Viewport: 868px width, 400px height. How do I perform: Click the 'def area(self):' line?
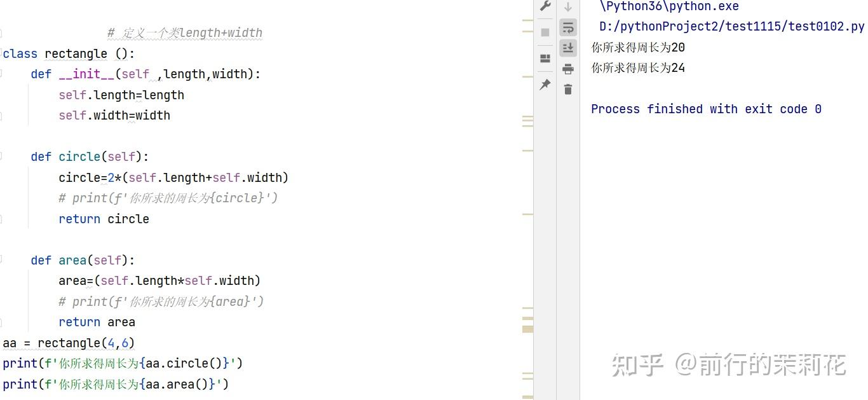point(83,260)
